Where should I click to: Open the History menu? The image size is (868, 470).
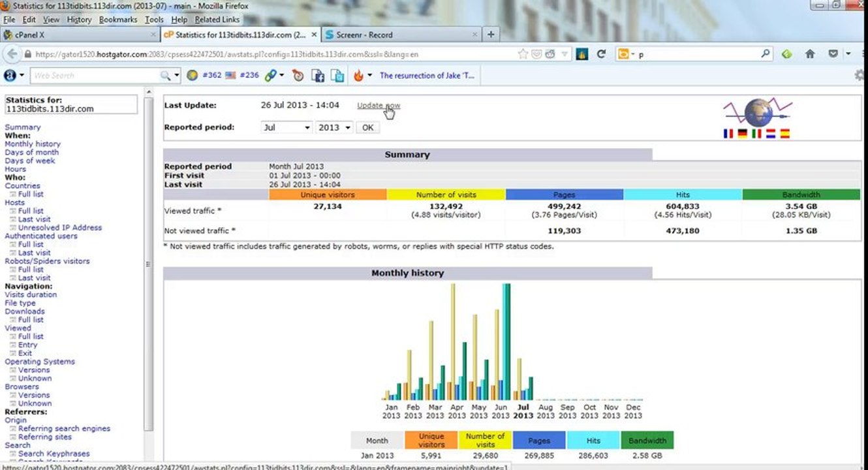(x=79, y=20)
